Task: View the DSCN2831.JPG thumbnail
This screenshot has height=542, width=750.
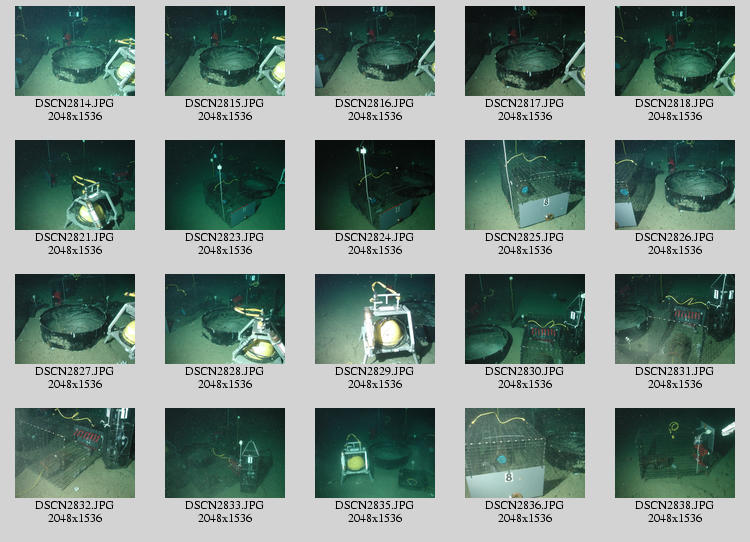Action: [675, 319]
